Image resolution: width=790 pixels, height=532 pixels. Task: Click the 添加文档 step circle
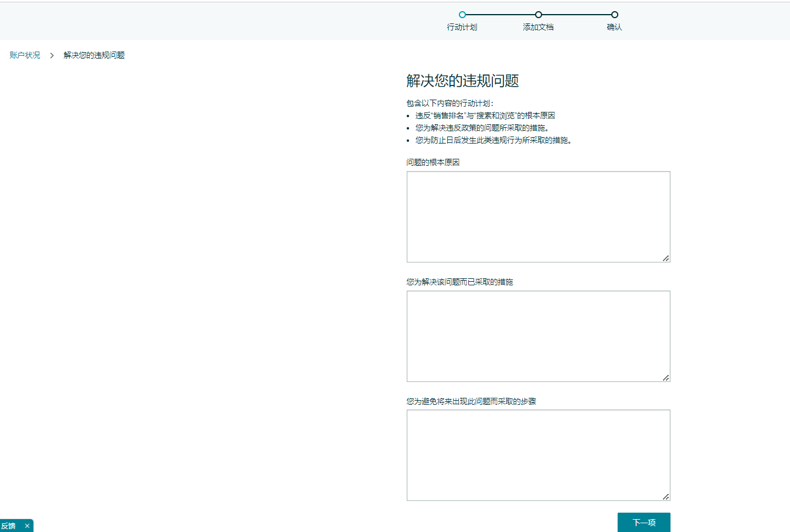[539, 15]
